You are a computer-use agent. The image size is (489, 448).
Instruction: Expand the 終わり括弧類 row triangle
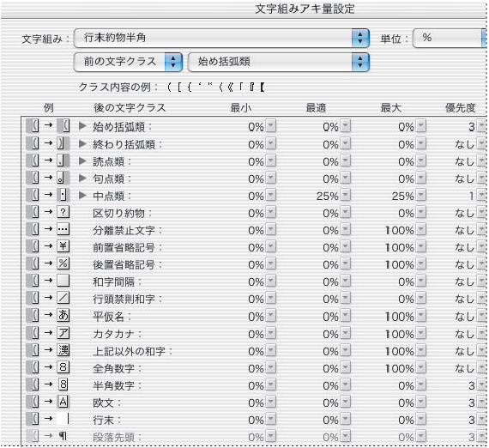coord(82,143)
